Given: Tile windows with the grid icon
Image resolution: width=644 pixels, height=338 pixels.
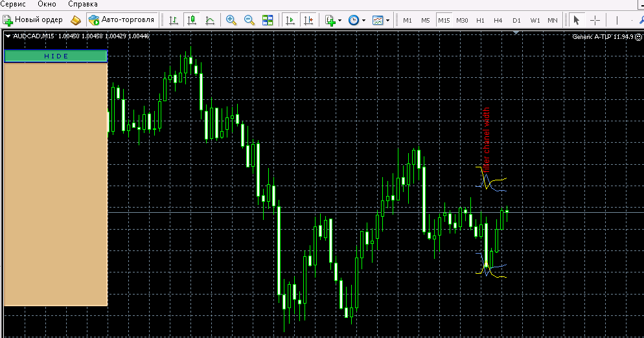Looking at the screenshot, I should click(268, 19).
